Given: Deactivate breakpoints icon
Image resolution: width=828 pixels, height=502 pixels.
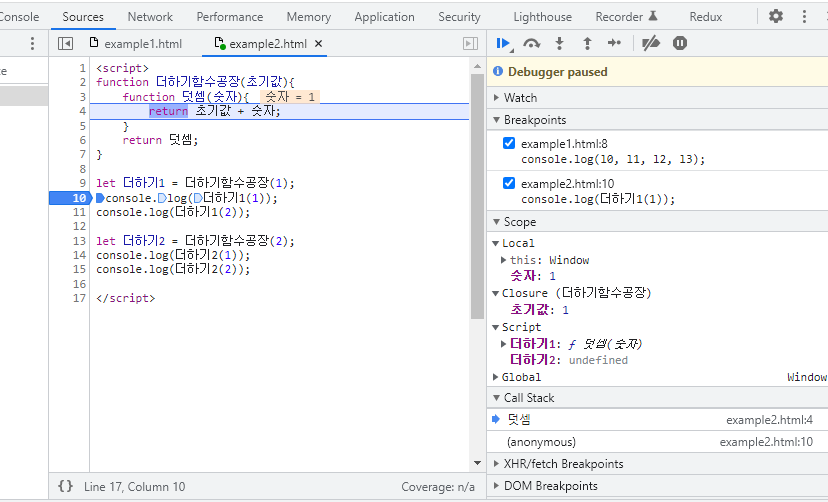Looking at the screenshot, I should point(651,43).
